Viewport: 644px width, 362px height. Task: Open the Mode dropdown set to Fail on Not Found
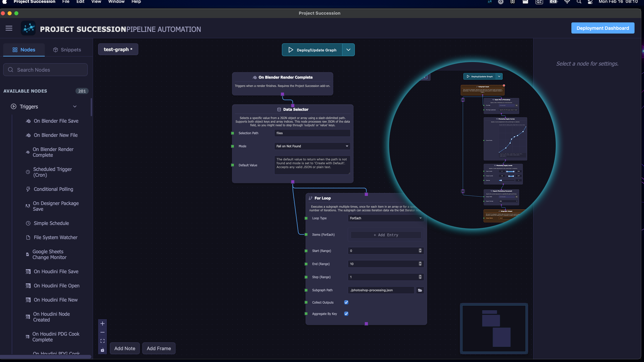click(312, 146)
